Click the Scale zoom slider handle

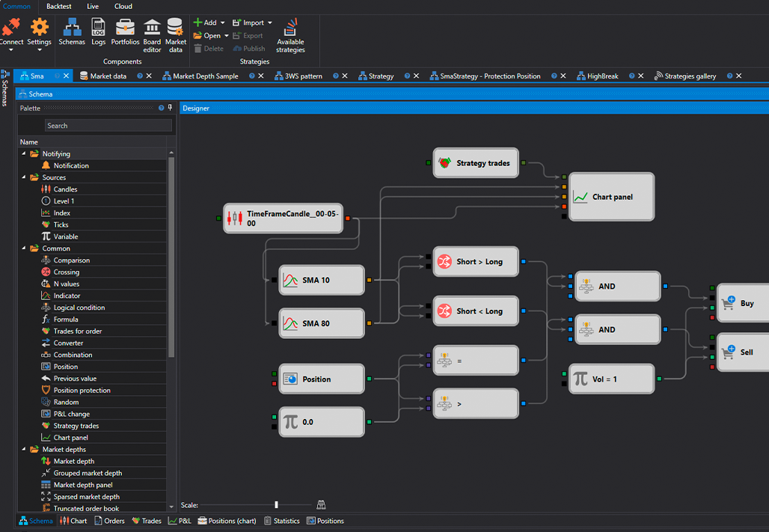click(276, 505)
